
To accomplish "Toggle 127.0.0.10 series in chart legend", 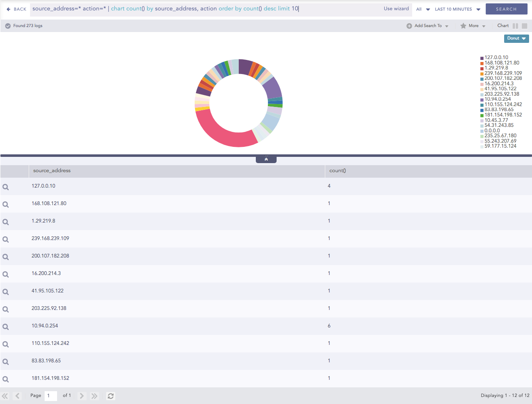I will pyautogui.click(x=496, y=58).
